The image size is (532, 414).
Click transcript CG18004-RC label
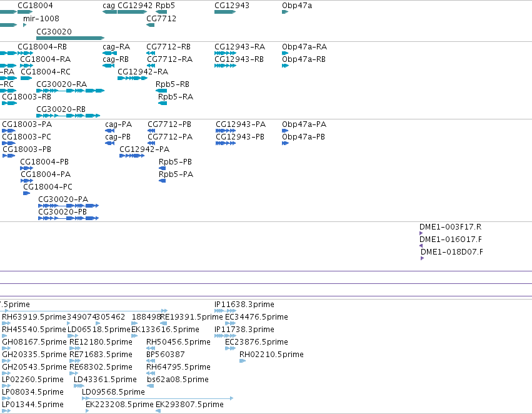(46, 72)
